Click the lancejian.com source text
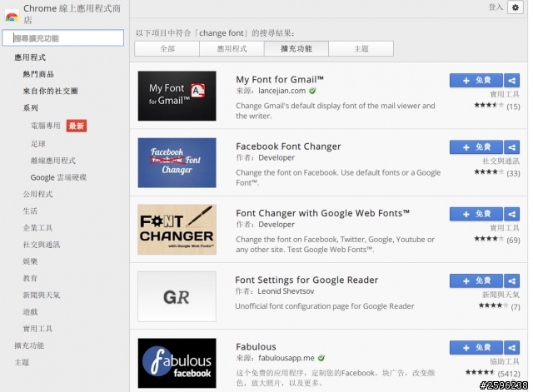This screenshot has height=392, width=533. [x=281, y=91]
